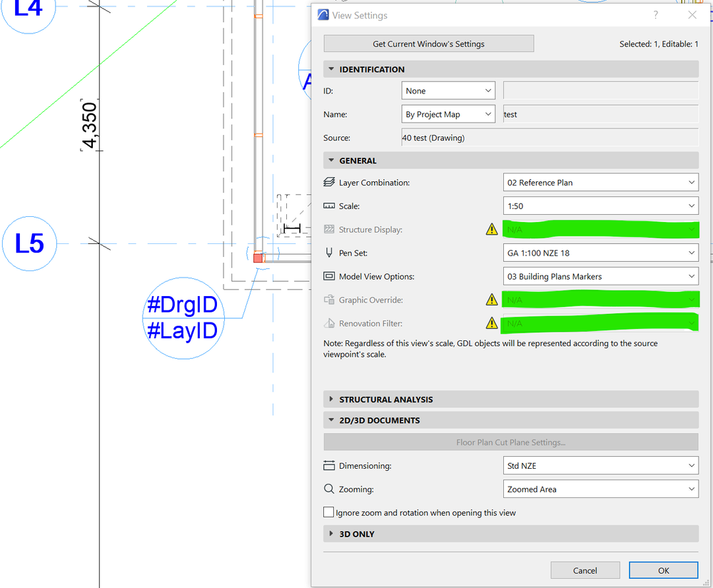
Task: Click the Pen Set icon
Action: 328,252
